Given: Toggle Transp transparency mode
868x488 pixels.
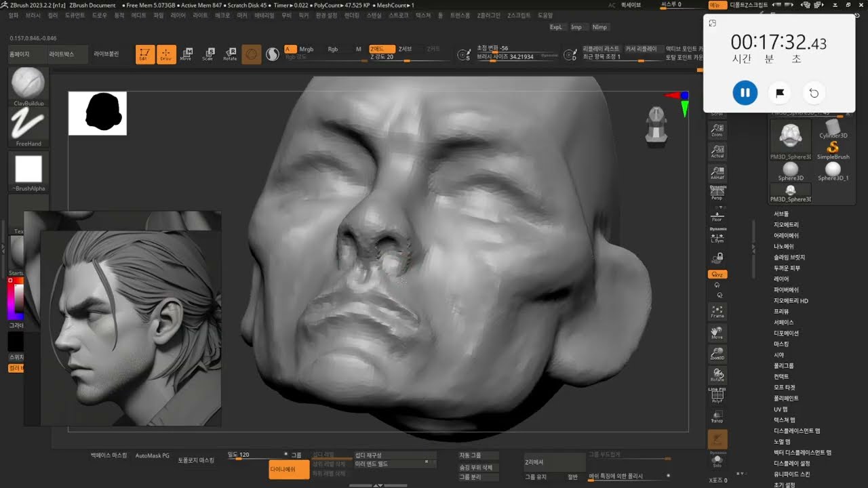Looking at the screenshot, I should click(x=717, y=416).
